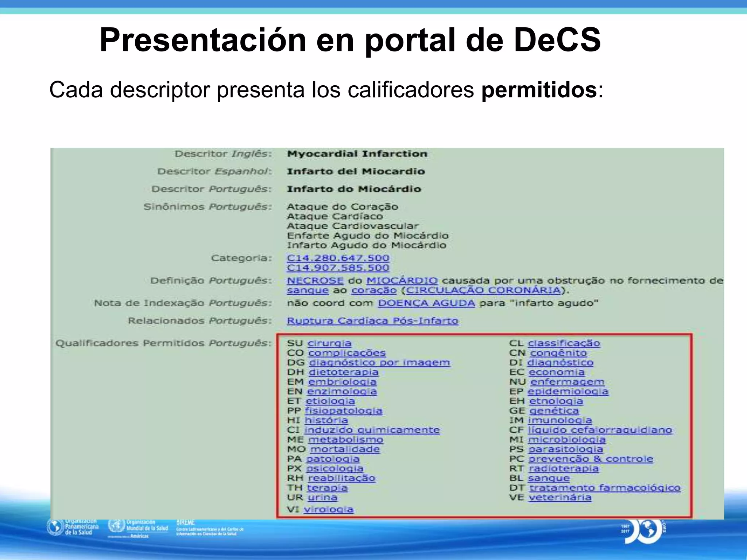Select the complicações qualifier link

(347, 353)
